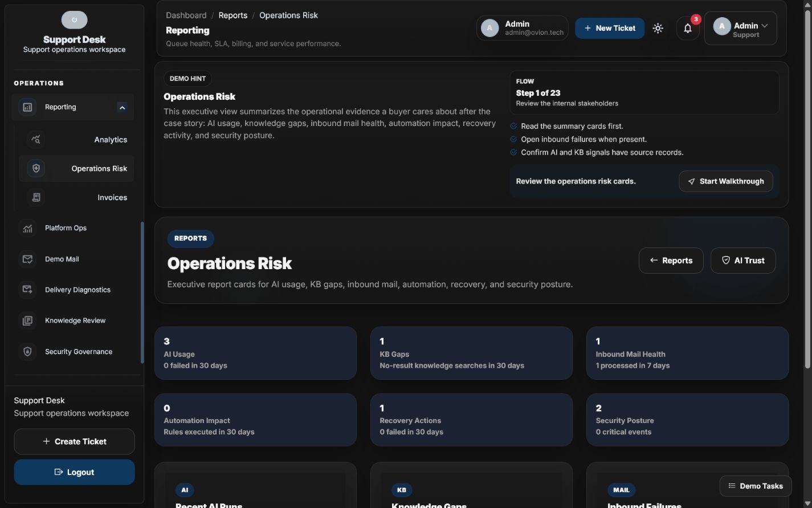
Task: Click the OPERATIONS section heading
Action: (x=39, y=83)
